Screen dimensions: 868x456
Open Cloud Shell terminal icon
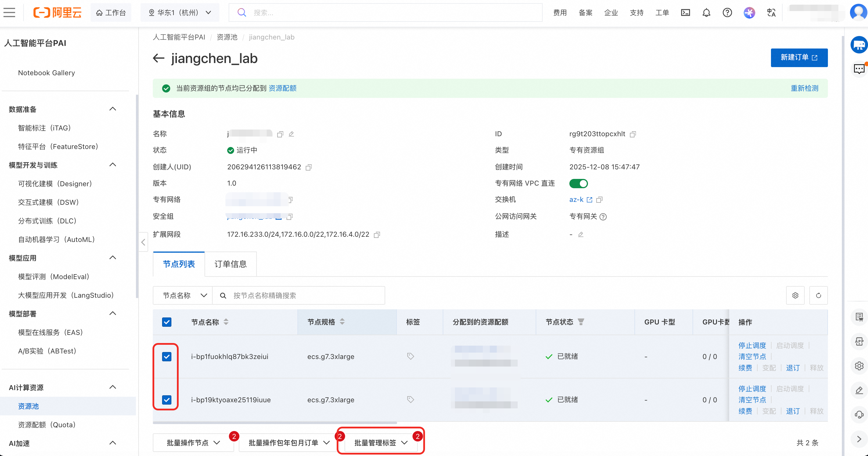pyautogui.click(x=685, y=13)
